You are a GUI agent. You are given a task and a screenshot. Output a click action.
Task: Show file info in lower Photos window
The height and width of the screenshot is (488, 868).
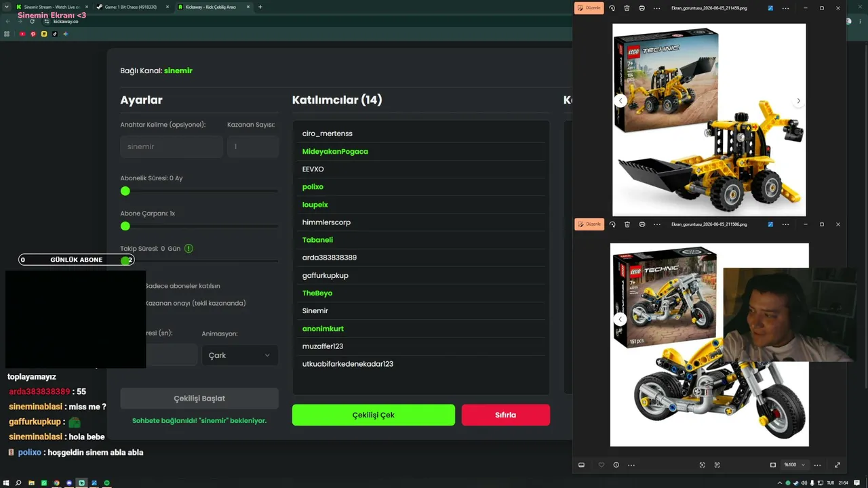(x=616, y=465)
